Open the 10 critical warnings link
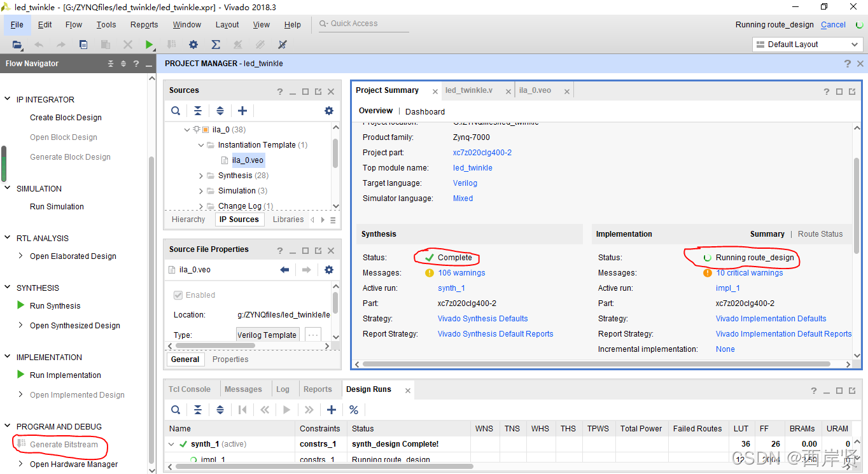The height and width of the screenshot is (474, 868). (x=750, y=273)
